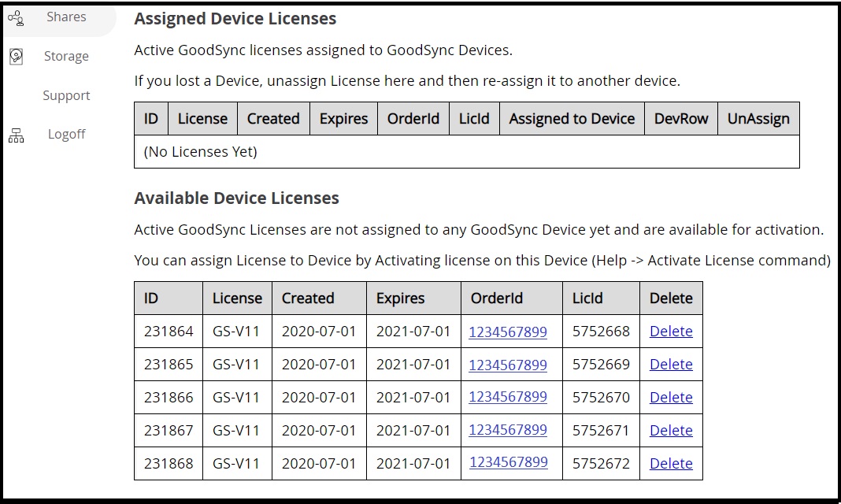Click the DevRow column header
The image size is (841, 504).
click(x=681, y=119)
